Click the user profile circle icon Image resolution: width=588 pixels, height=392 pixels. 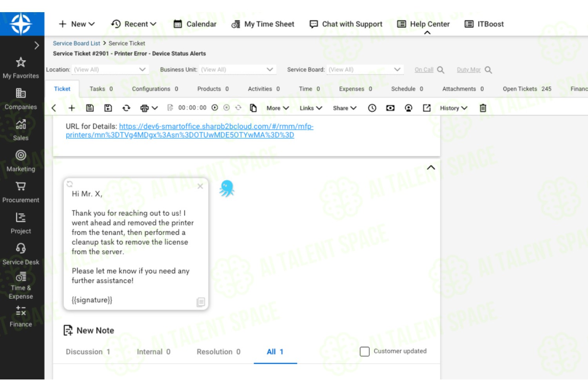point(408,108)
